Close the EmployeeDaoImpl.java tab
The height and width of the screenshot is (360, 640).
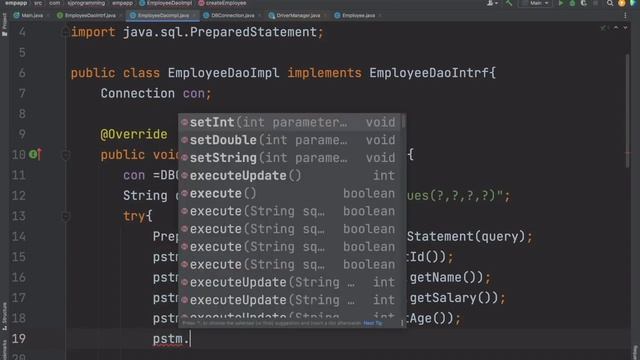tap(194, 16)
